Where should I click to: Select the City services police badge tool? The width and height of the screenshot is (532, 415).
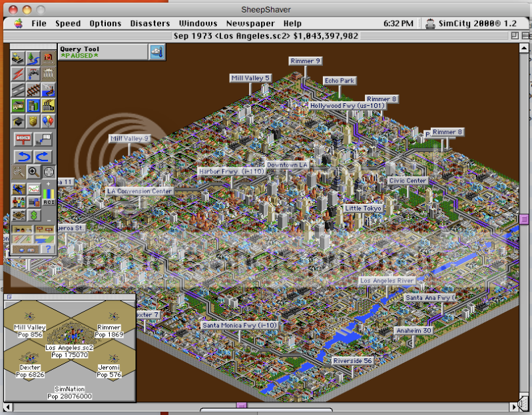pos(33,121)
